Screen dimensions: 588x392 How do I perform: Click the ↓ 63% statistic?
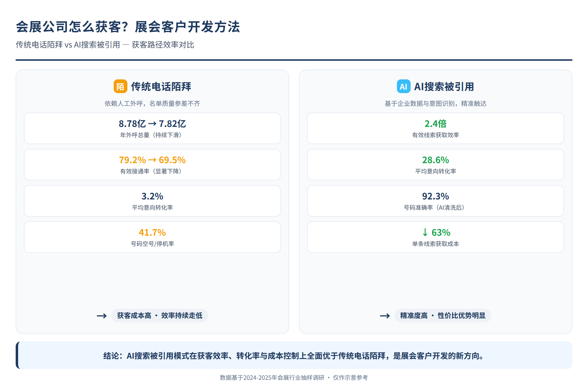coord(436,233)
